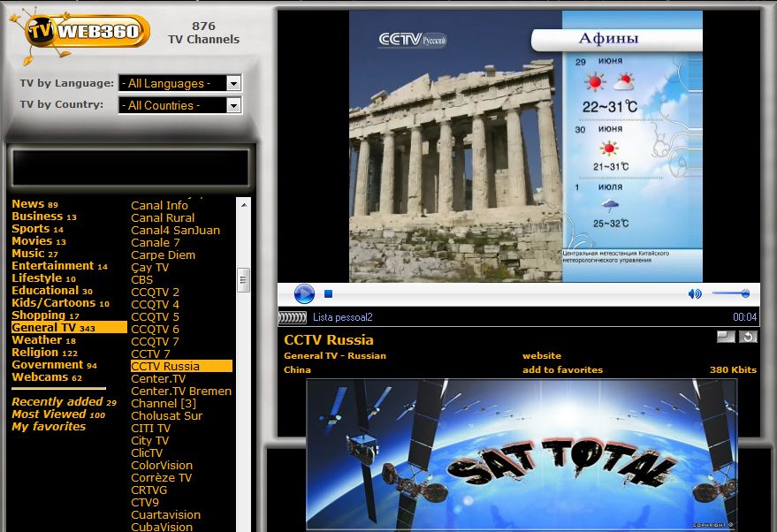Select CCQTV 7 channel

pos(155,342)
